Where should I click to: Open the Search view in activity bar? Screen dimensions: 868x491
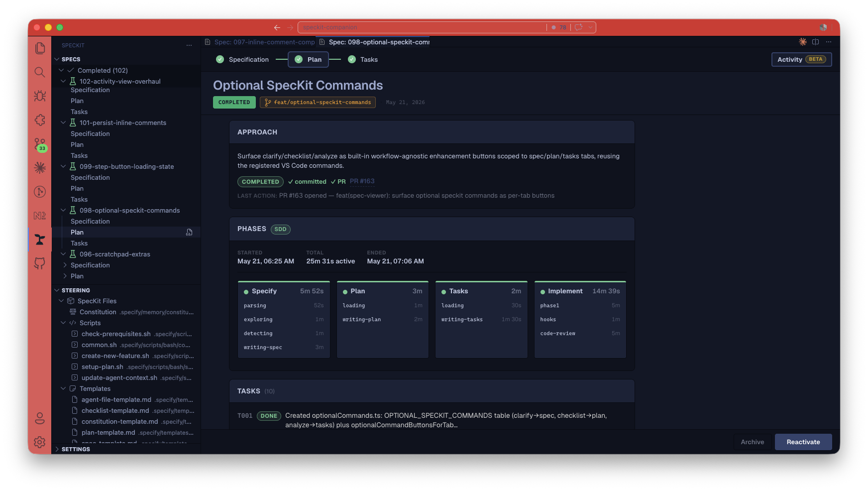pos(40,72)
